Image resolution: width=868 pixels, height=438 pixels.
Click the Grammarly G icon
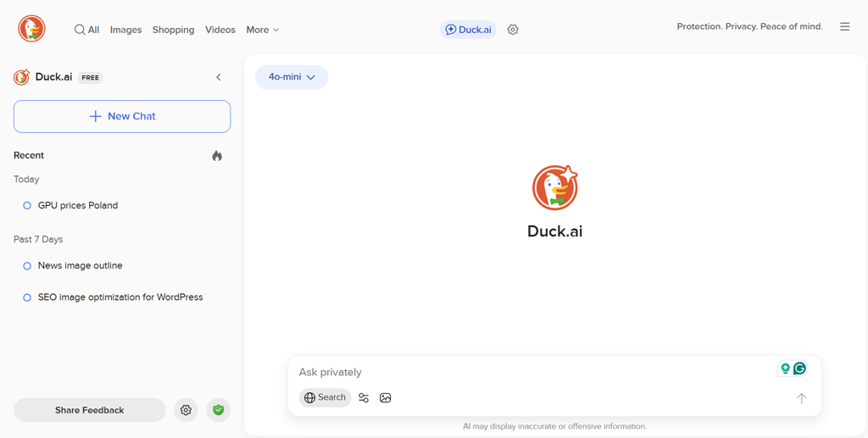click(x=799, y=369)
